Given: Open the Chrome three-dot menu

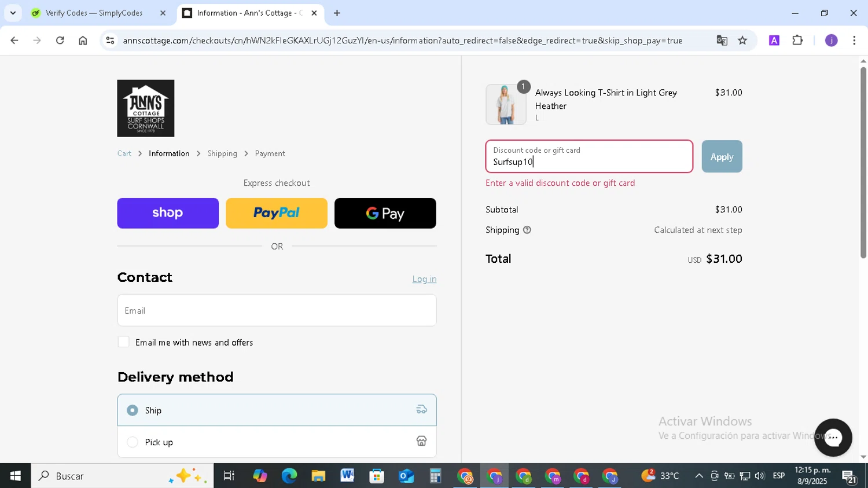Looking at the screenshot, I should click(854, 41).
